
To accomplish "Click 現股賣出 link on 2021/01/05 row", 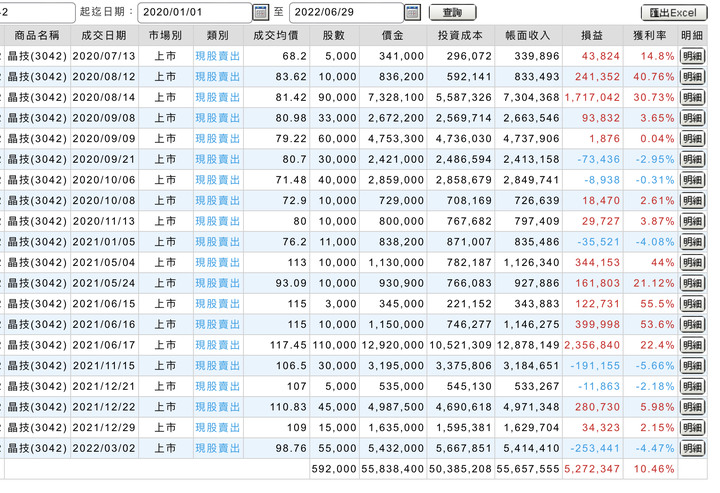I will coord(218,242).
